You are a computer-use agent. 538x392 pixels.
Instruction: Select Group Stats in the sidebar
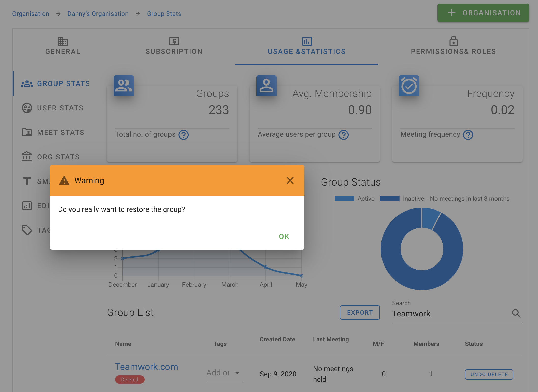[55, 83]
